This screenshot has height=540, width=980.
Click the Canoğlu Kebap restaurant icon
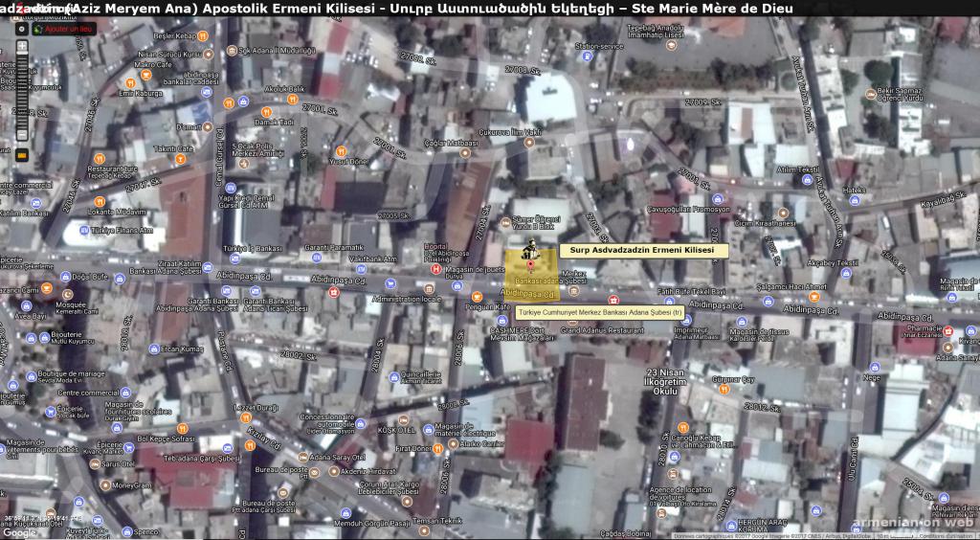click(682, 427)
